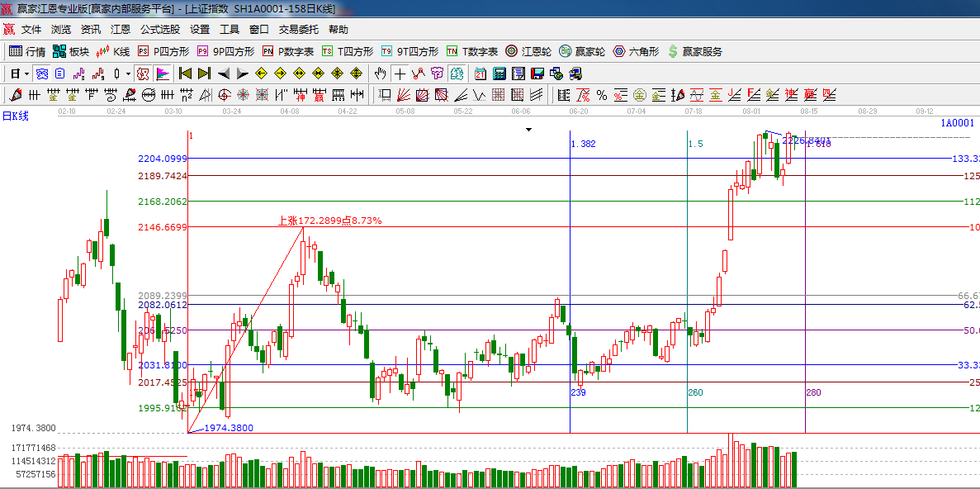This screenshot has width=980, height=489.
Task: Open the 板块 sector panel
Action: pos(71,51)
